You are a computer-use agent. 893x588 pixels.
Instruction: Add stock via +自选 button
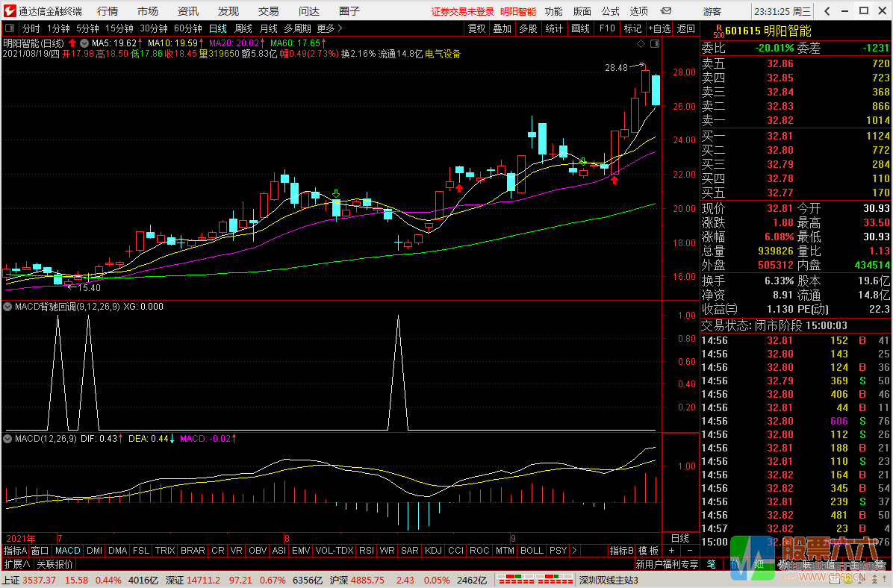point(659,28)
